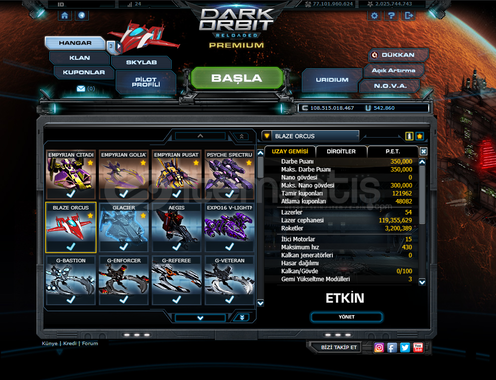Open the mail envelope icon
Viewport: 496px width, 380px height.
81,89
